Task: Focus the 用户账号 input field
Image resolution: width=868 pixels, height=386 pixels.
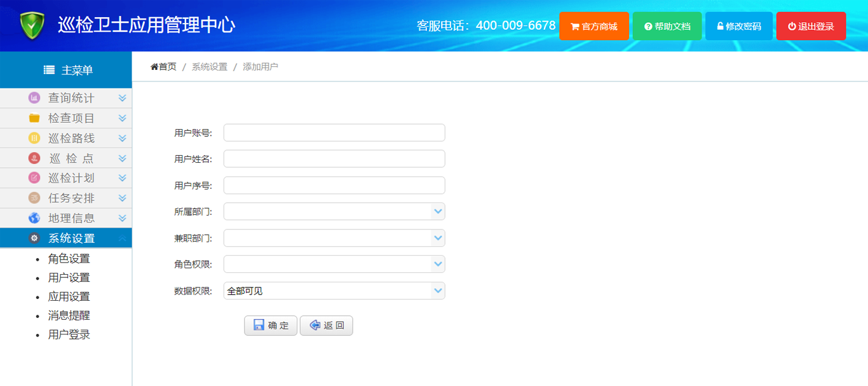Action: (x=334, y=133)
